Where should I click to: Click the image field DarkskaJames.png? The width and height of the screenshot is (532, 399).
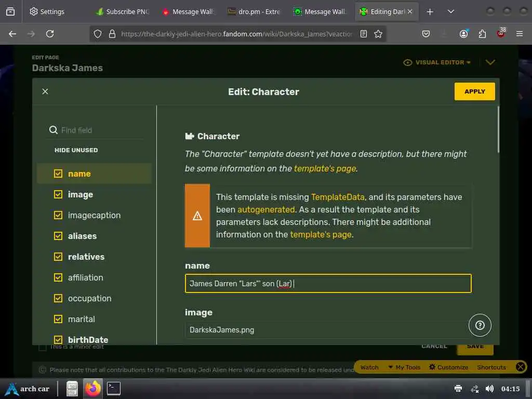click(x=328, y=330)
